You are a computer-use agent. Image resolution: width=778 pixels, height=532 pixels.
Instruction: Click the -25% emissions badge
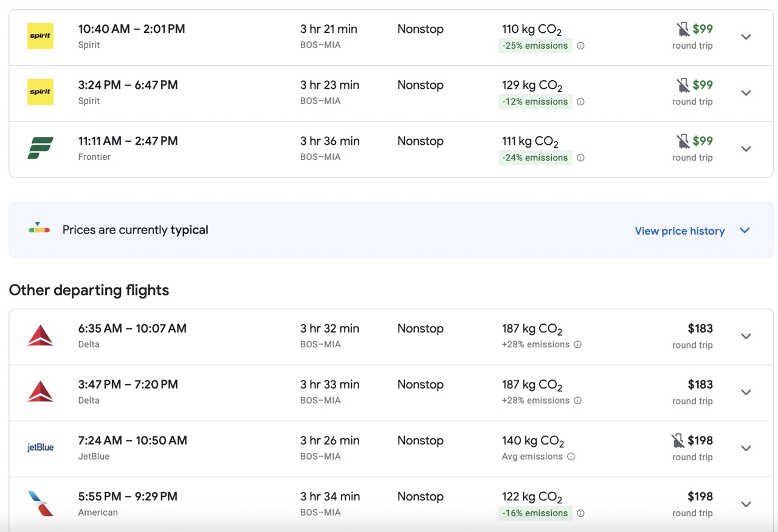535,46
